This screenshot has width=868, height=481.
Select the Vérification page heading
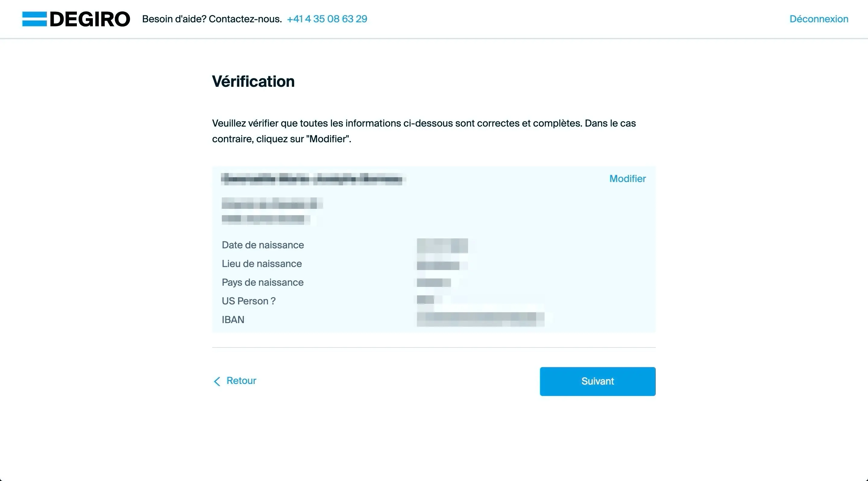pos(253,81)
